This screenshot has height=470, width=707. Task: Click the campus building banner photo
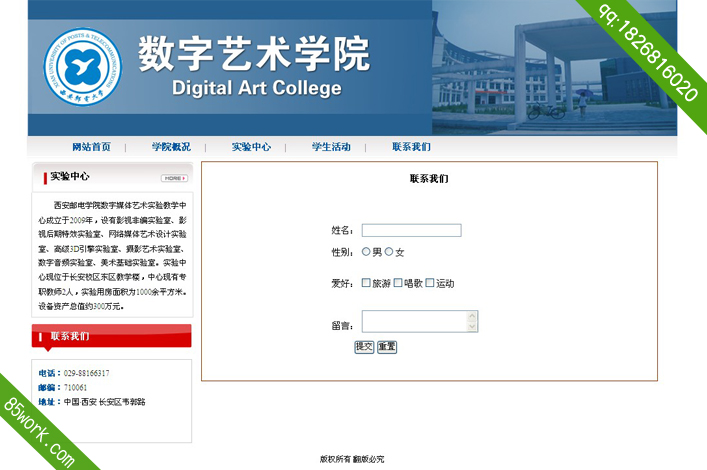click(555, 68)
